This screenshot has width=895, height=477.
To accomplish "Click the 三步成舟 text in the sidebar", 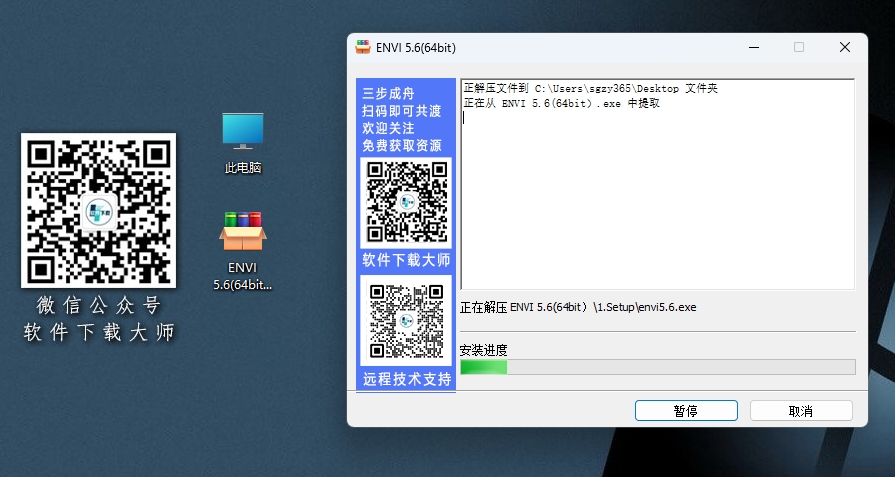I will pyautogui.click(x=388, y=94).
